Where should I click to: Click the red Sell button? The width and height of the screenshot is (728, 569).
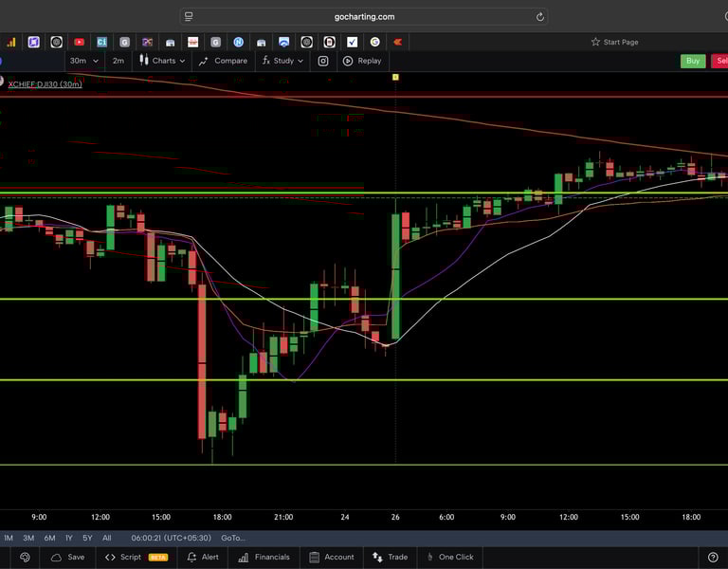point(719,61)
